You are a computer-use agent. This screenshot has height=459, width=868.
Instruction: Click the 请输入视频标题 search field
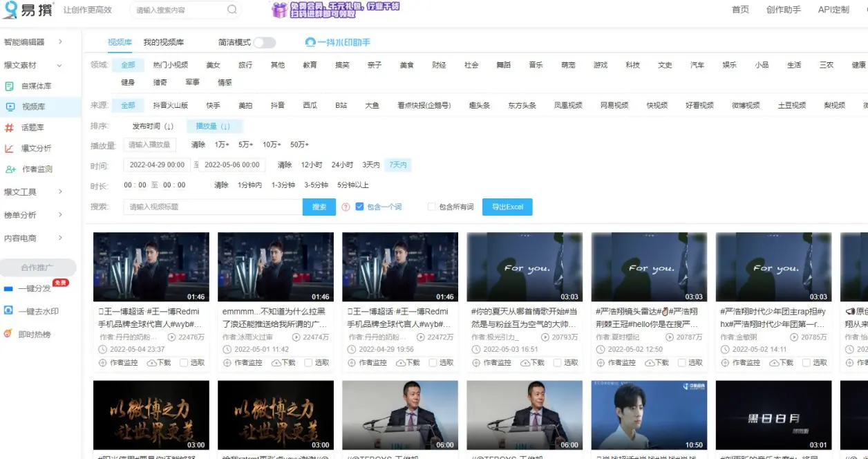point(214,207)
